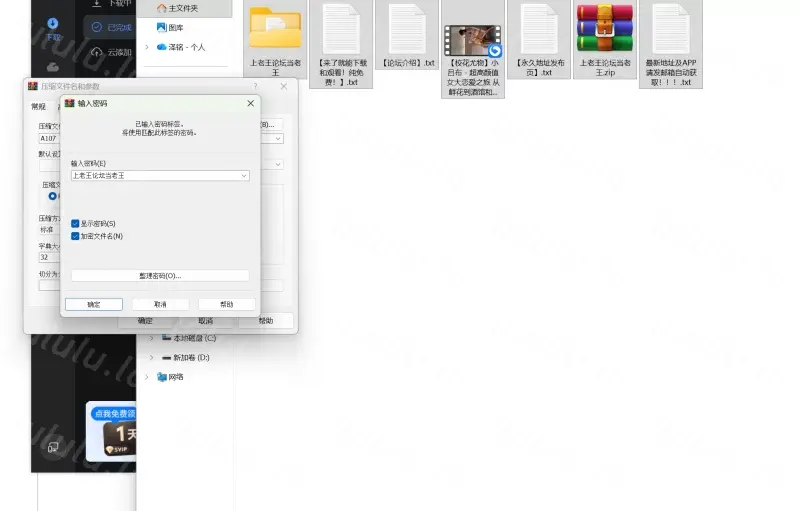Open the 上老王论坛当老王 folder icon
The image size is (800, 511).
(275, 29)
